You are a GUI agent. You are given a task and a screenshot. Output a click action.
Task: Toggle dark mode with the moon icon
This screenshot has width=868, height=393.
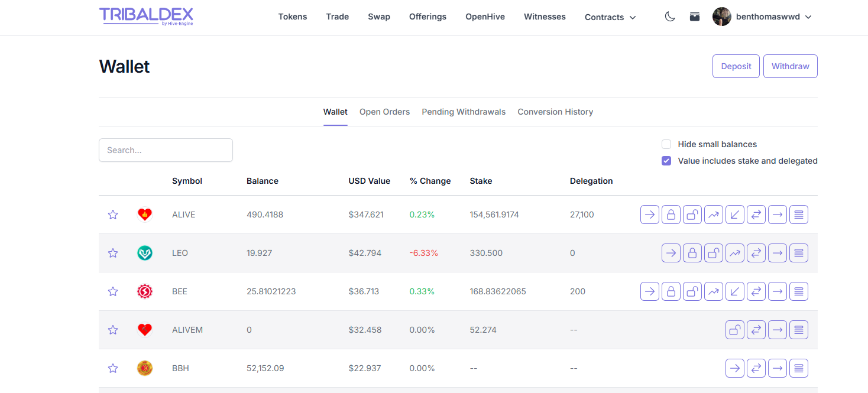(x=670, y=17)
